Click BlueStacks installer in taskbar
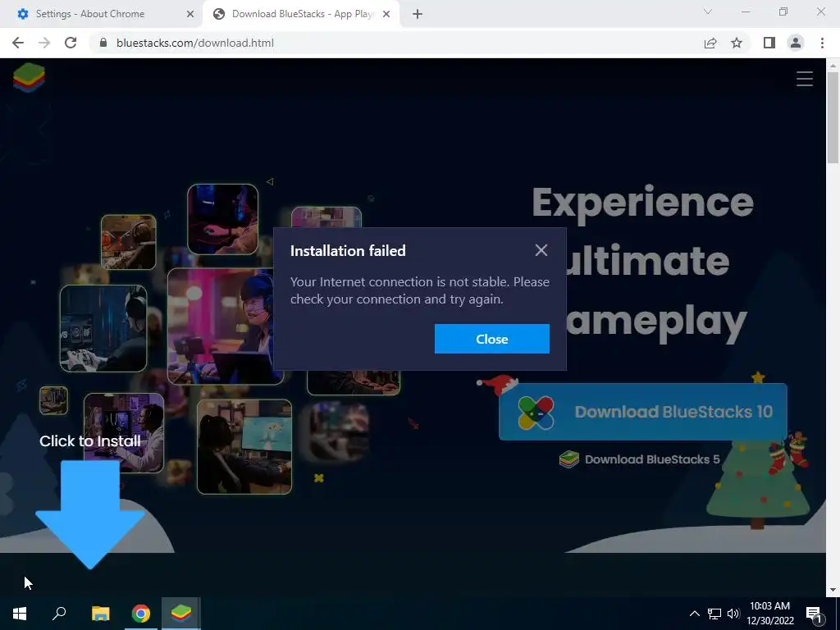This screenshot has width=840, height=630. (x=181, y=614)
